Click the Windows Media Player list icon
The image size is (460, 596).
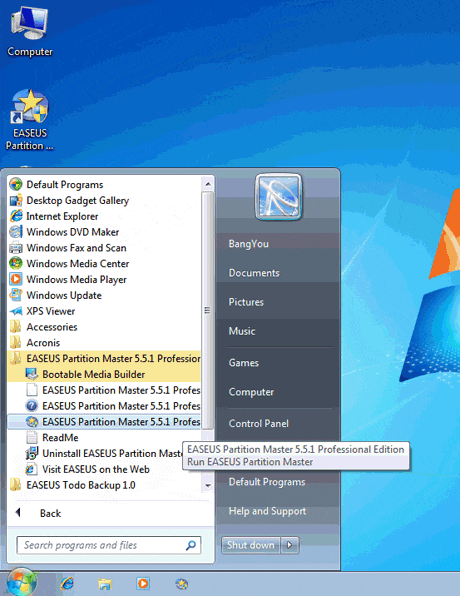pyautogui.click(x=16, y=279)
